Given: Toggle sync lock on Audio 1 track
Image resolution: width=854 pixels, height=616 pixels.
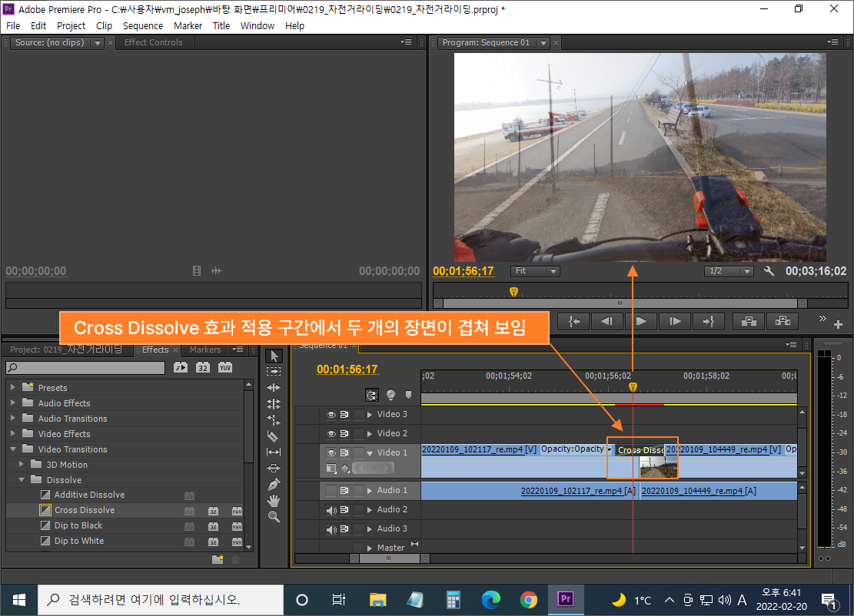Looking at the screenshot, I should [x=344, y=490].
